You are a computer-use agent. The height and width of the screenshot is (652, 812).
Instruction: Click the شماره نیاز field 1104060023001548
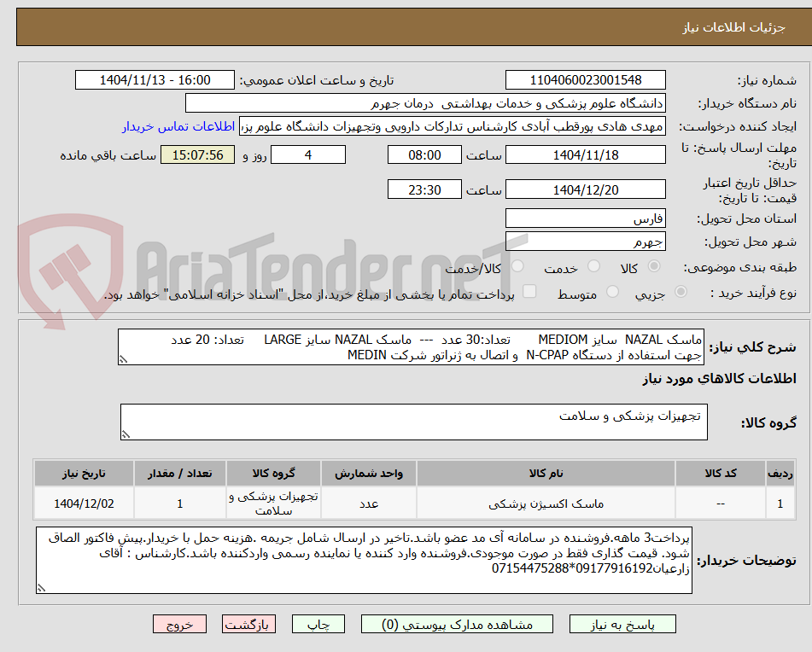[585, 80]
